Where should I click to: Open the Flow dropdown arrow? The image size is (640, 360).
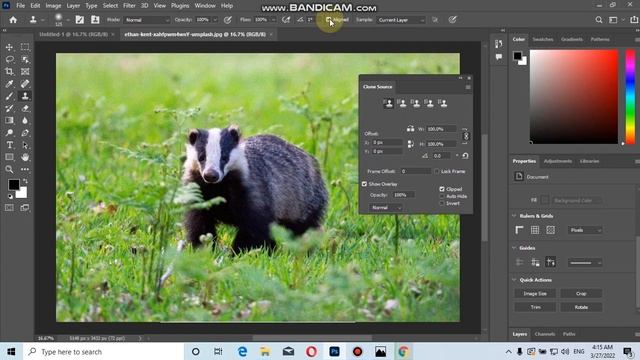coord(273,20)
